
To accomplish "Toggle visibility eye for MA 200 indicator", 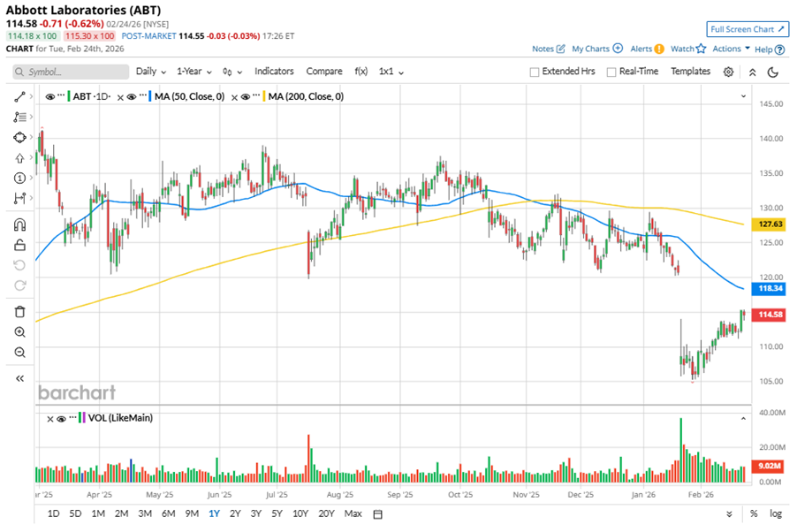I will 245,96.
